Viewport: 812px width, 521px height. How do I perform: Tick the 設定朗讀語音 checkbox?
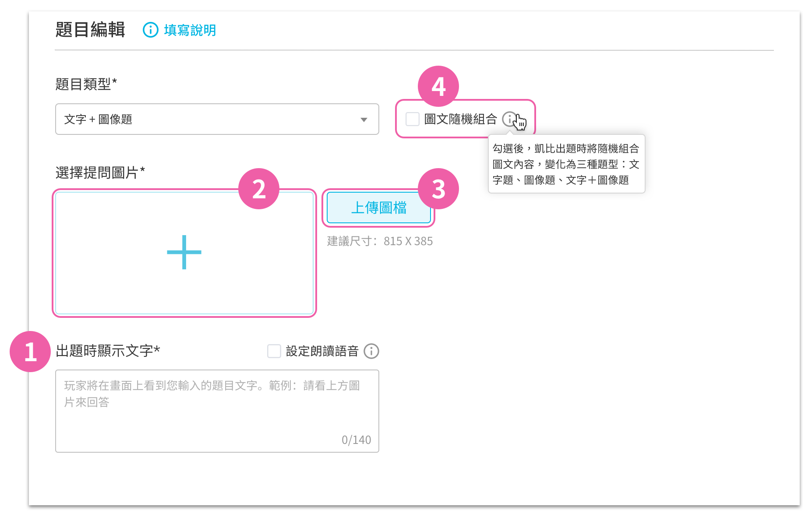[x=274, y=351]
